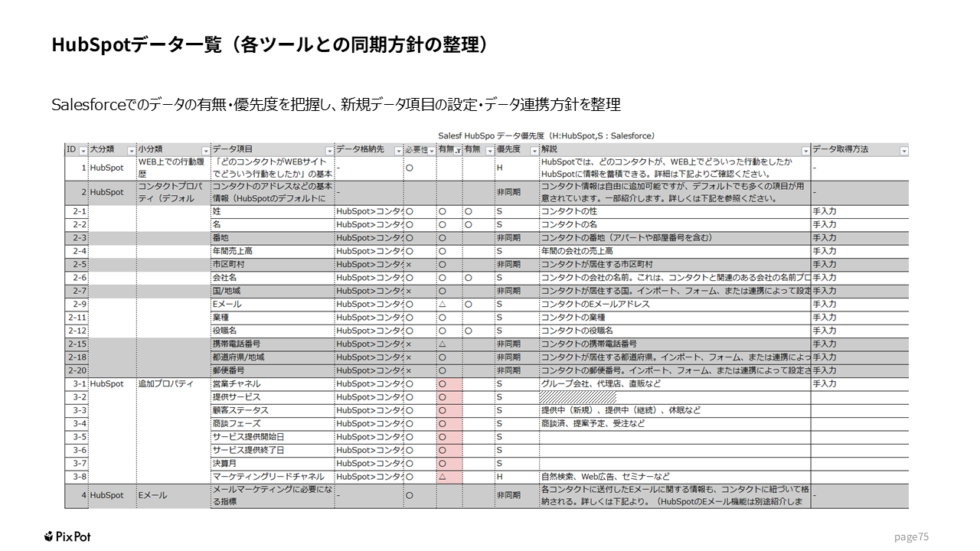The height and width of the screenshot is (551, 980).
Task: Open the ID column filter dropdown
Action: point(83,151)
